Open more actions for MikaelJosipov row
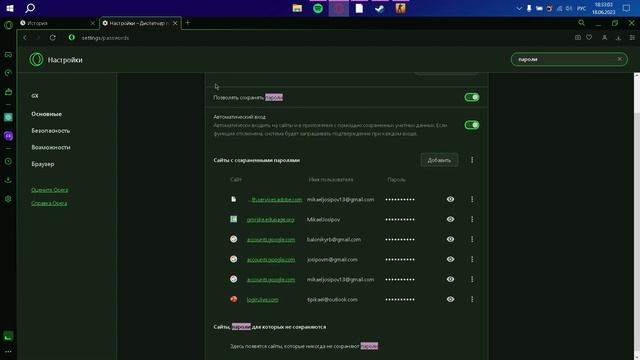640x360 pixels. click(x=472, y=219)
